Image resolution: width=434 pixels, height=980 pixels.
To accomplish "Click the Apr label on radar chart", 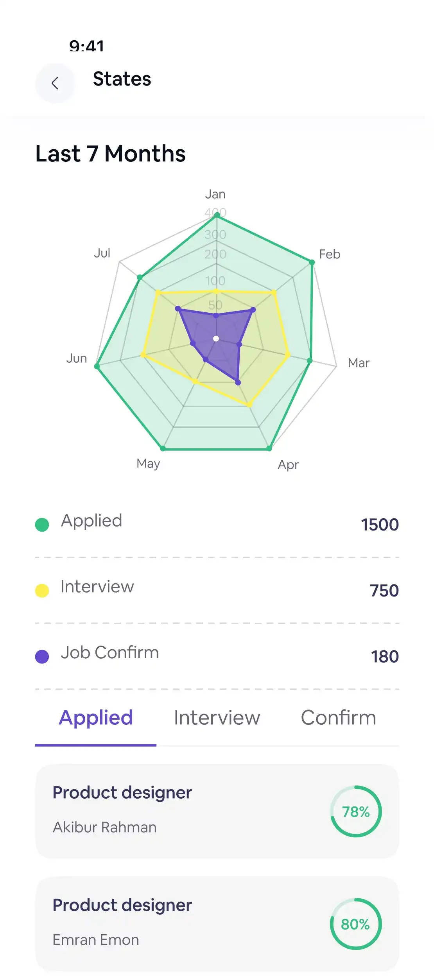I will click(x=288, y=465).
